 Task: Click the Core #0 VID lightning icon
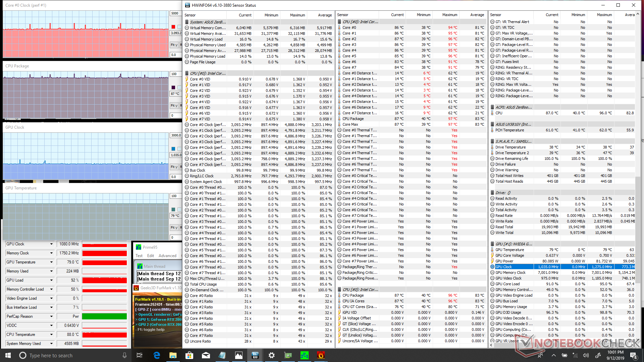coord(187,79)
